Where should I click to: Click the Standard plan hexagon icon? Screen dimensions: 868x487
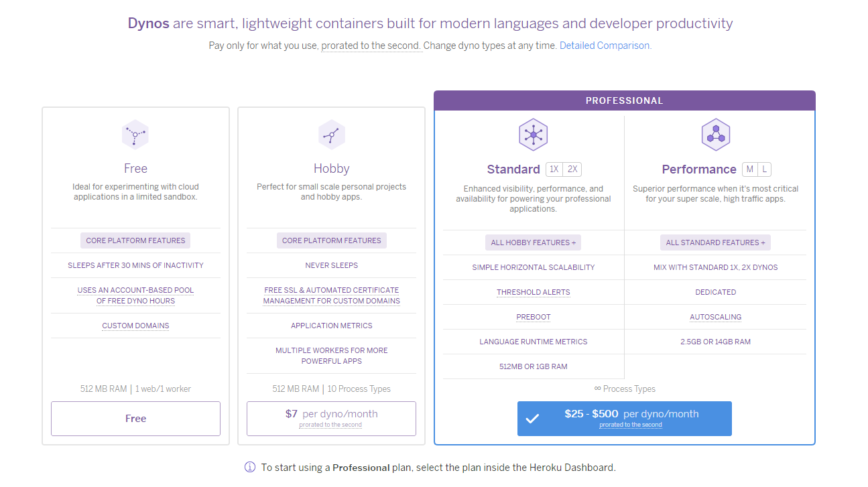534,135
